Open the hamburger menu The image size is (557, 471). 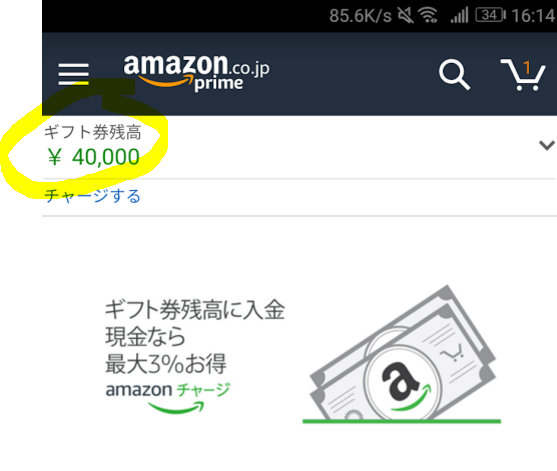pyautogui.click(x=74, y=74)
